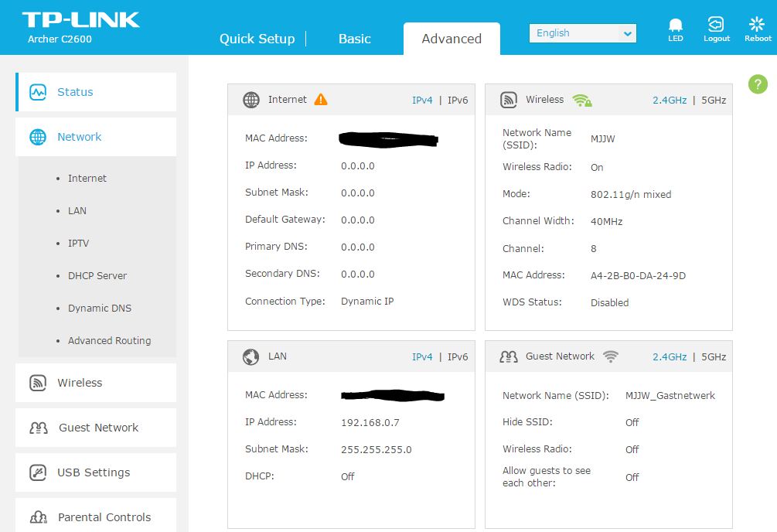Switch Wireless panel to 5GHz
The height and width of the screenshot is (532, 777).
tap(713, 101)
